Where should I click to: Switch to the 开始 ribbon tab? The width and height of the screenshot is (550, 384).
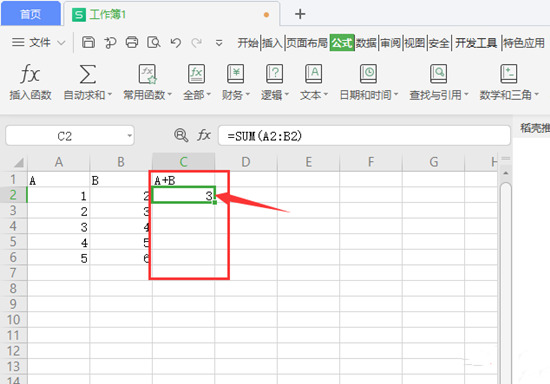tap(248, 43)
